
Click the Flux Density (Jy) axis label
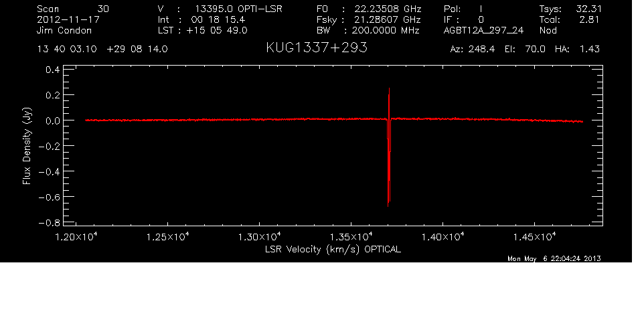tap(27, 146)
